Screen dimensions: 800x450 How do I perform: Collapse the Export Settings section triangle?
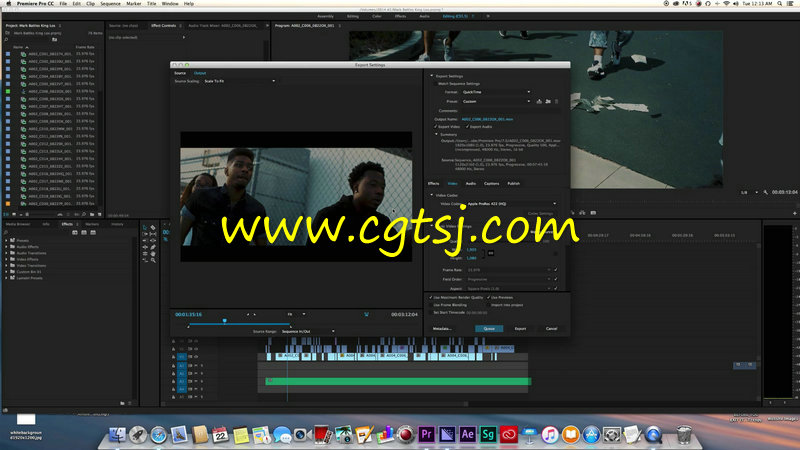[x=432, y=76]
